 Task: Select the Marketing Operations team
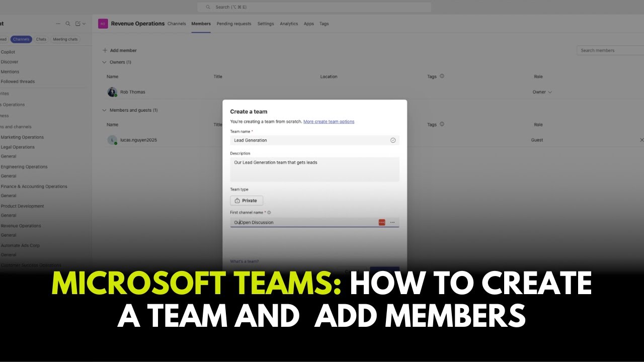[x=22, y=137]
